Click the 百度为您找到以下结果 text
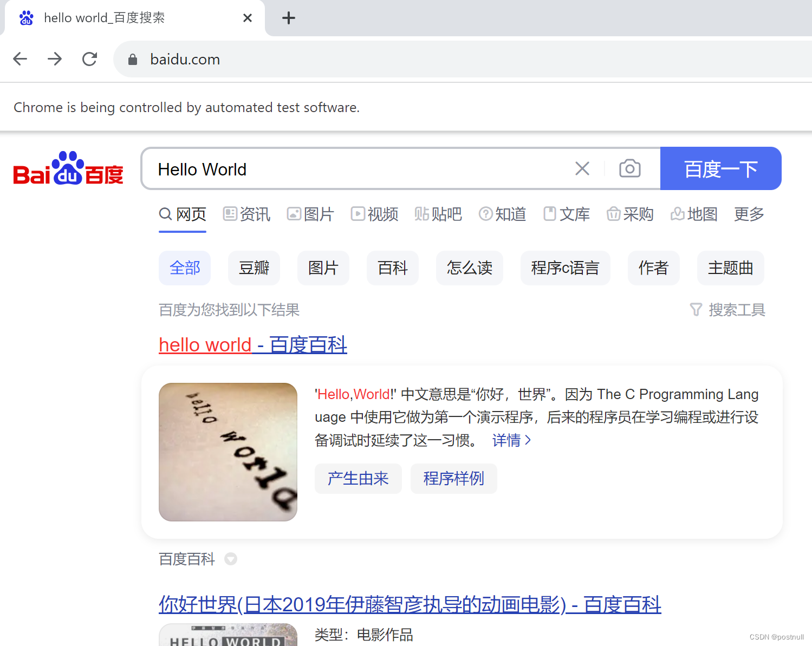812x646 pixels. (229, 310)
